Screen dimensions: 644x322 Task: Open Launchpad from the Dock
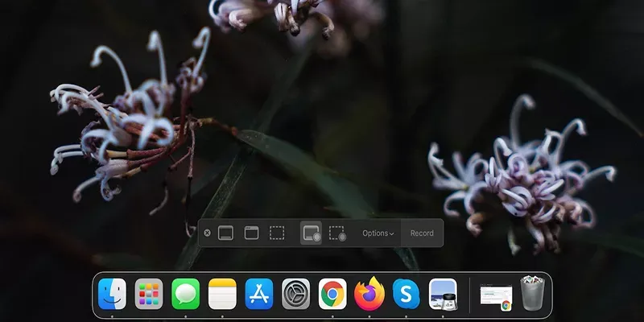[149, 294]
